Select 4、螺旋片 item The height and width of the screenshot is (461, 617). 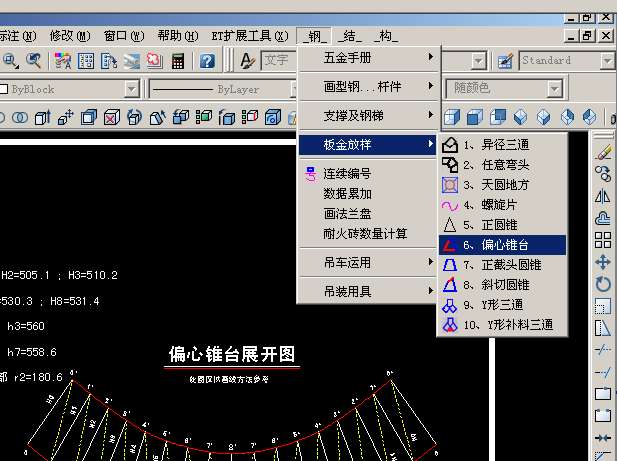pos(502,205)
